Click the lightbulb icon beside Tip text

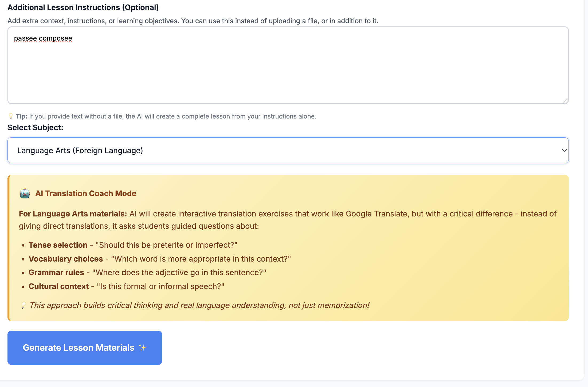(11, 116)
